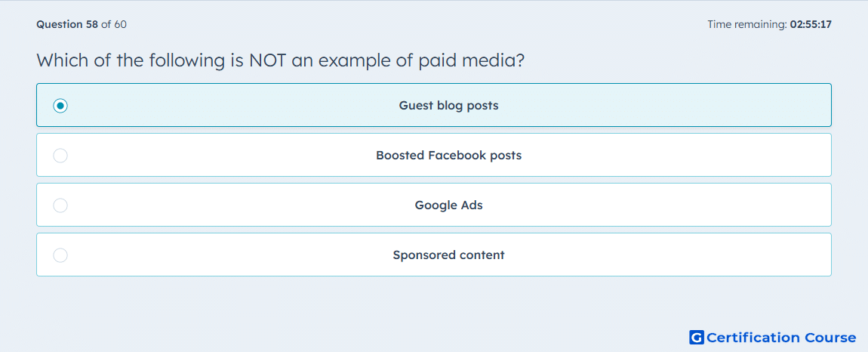Click blank space inside the Google Ads card
868x352 pixels.
click(x=664, y=205)
